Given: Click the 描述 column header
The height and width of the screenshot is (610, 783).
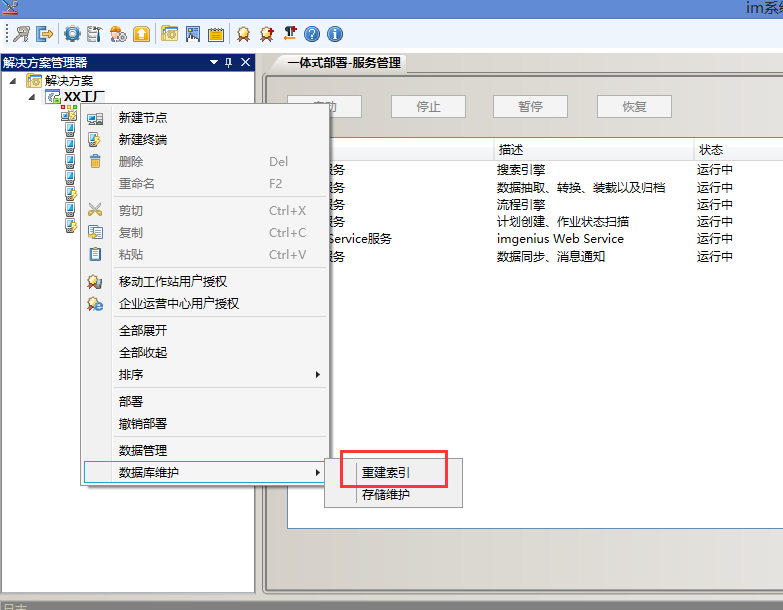Looking at the screenshot, I should (511, 150).
